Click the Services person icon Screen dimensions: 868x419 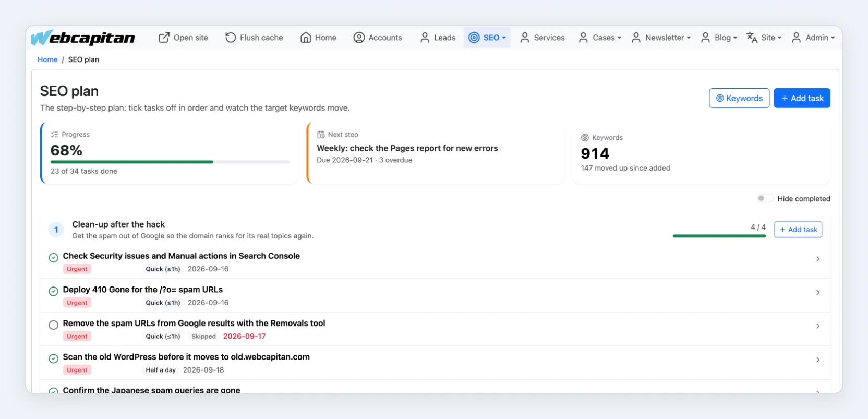[525, 38]
